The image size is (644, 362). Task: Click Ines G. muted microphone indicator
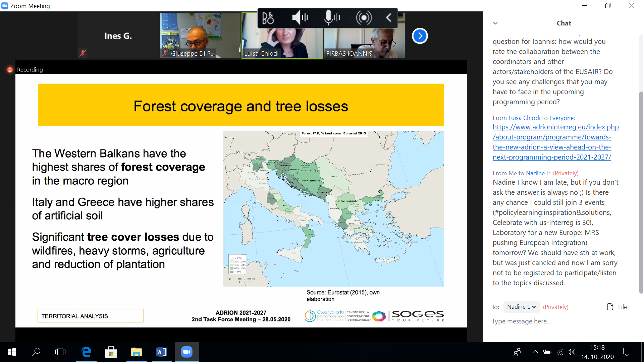(83, 53)
